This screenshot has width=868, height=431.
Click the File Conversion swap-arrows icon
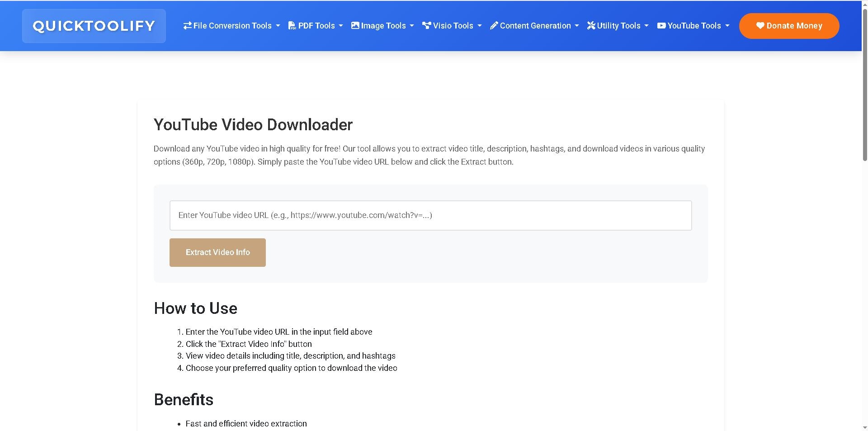[x=187, y=26]
